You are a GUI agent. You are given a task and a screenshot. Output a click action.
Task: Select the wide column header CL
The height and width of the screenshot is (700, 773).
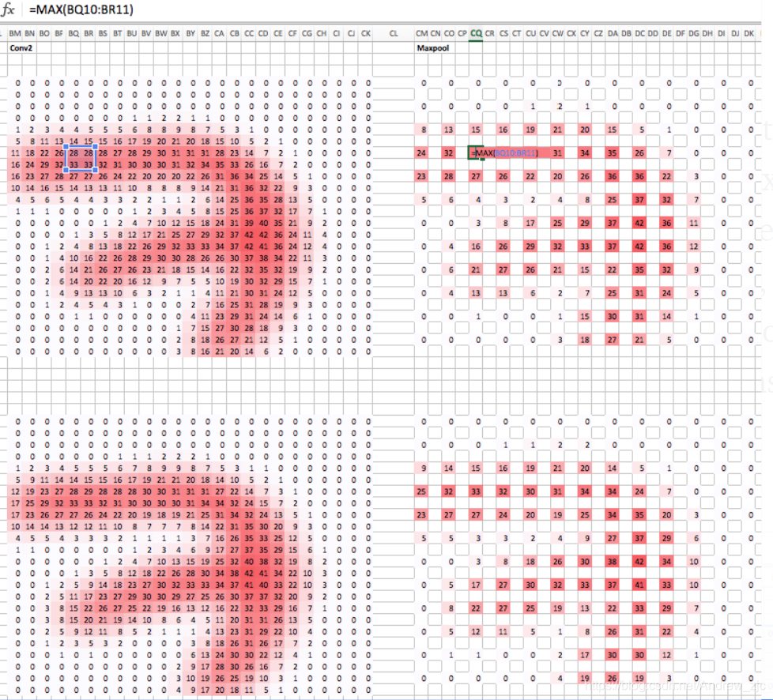coord(394,33)
